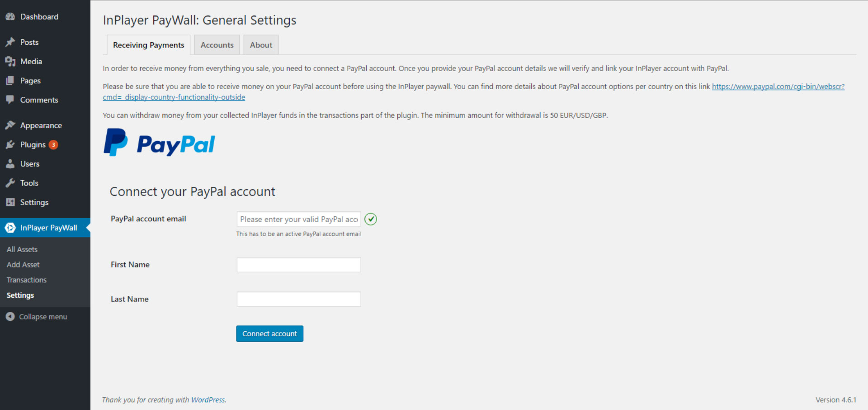The height and width of the screenshot is (410, 868).
Task: Click the Settings sliders icon
Action: (x=10, y=202)
